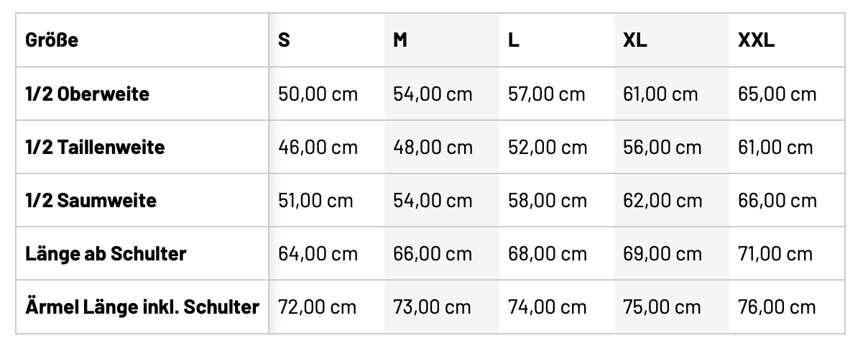Select the 48,00 cm Taillenweite value for M

click(433, 147)
